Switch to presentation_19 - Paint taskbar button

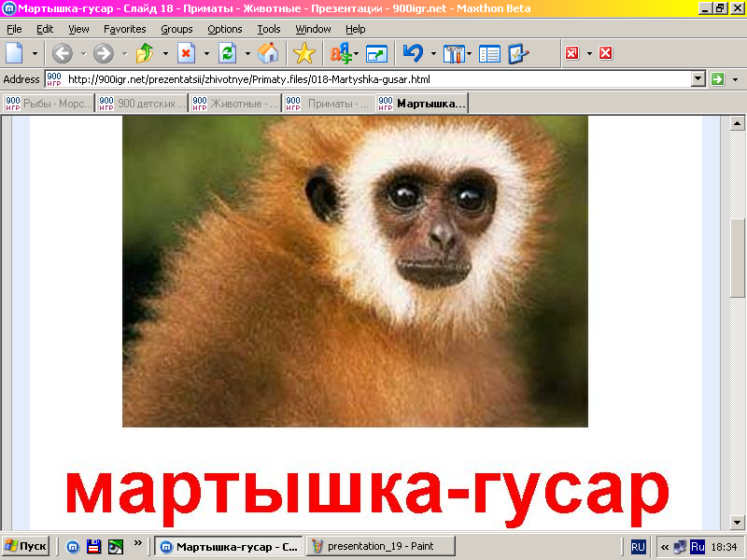(x=380, y=546)
